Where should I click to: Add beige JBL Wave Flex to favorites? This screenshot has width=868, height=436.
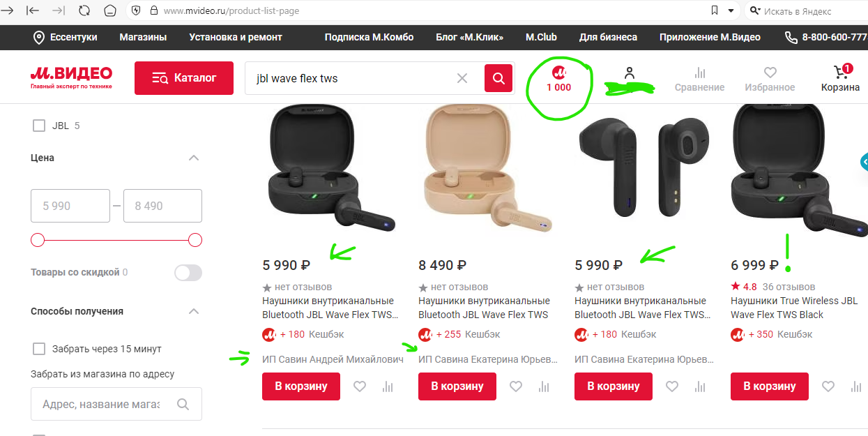point(516,386)
